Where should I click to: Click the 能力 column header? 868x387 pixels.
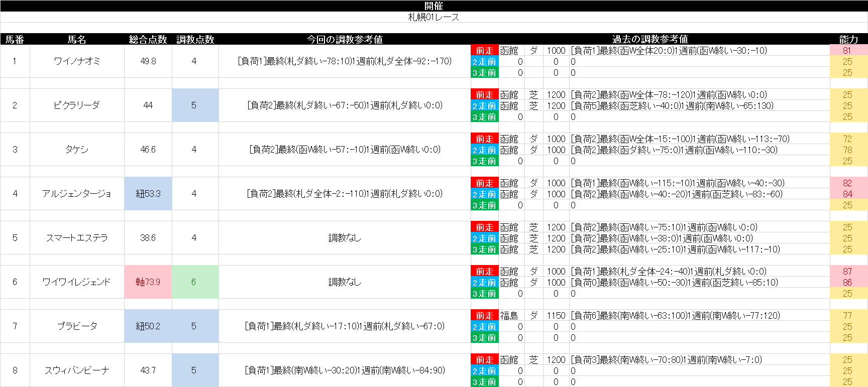[848, 39]
